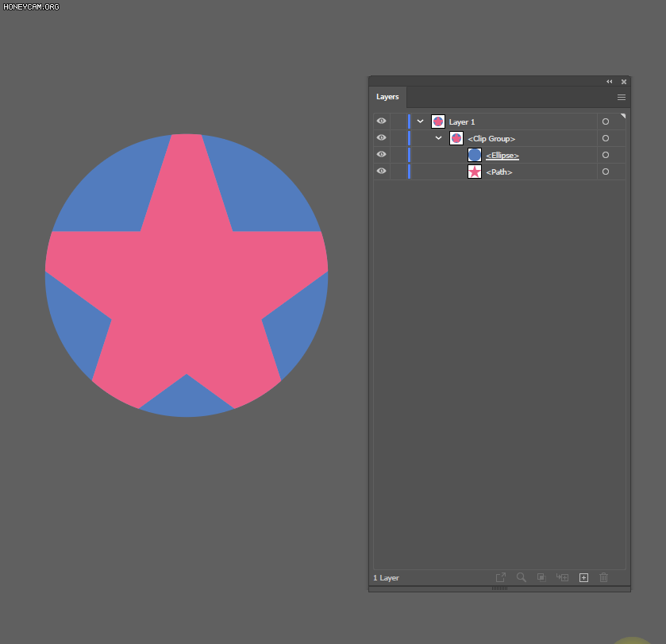The width and height of the screenshot is (666, 644).
Task: Click the target circle for Clip Group
Action: [606, 138]
